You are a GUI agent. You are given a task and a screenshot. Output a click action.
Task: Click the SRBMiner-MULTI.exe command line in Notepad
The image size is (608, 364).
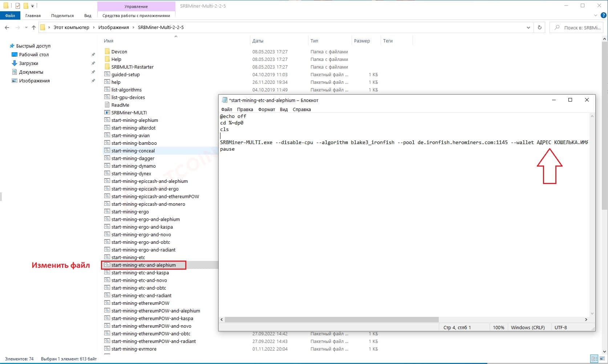point(404,142)
